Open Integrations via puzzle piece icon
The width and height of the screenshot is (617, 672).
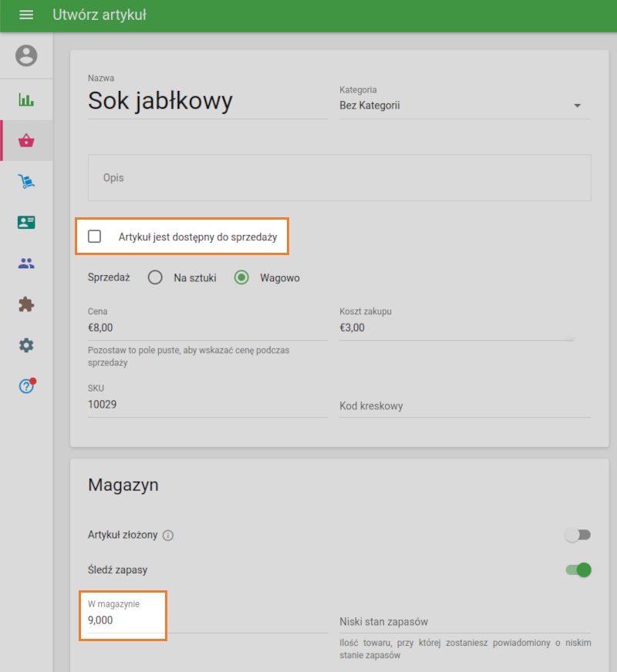(27, 304)
